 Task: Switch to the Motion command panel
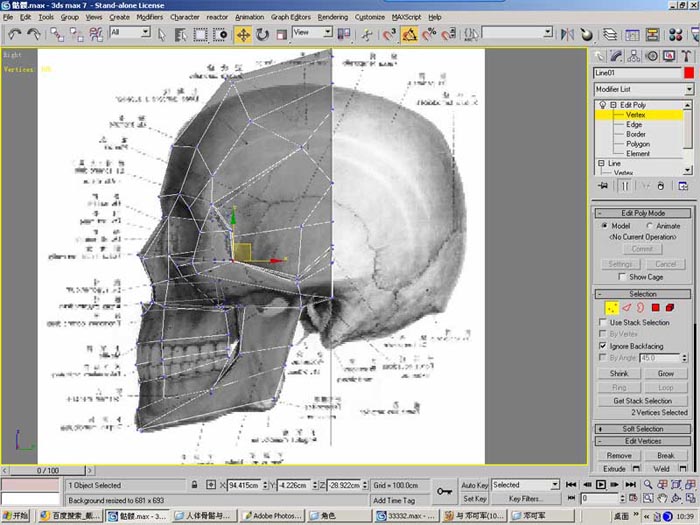(x=652, y=56)
